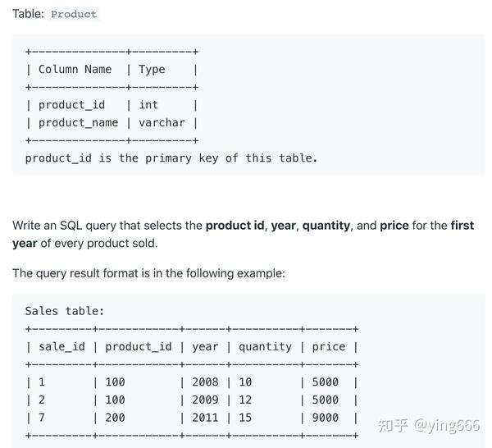Click the sale_id column header
Viewport: 492px width, 448px height.
pyautogui.click(x=61, y=347)
